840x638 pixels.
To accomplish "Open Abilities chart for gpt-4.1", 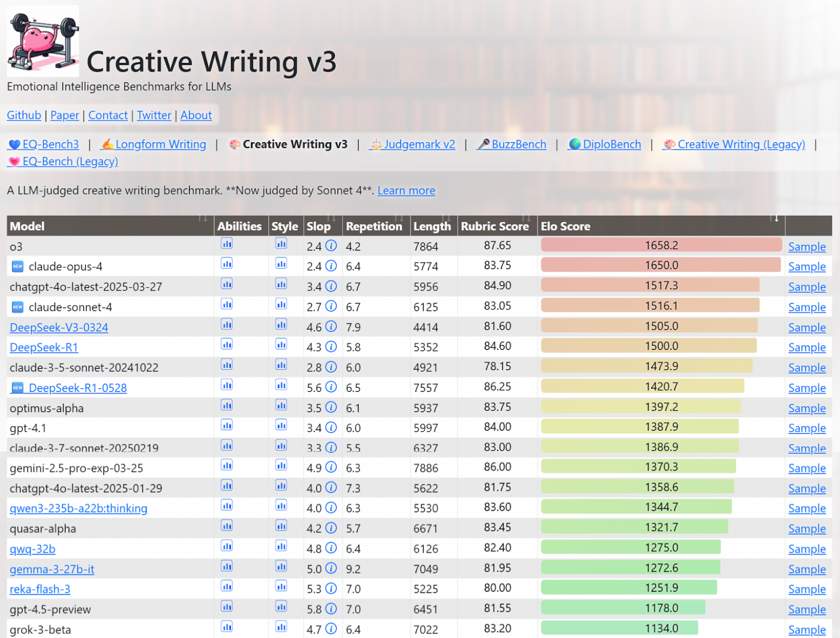I will point(227,425).
